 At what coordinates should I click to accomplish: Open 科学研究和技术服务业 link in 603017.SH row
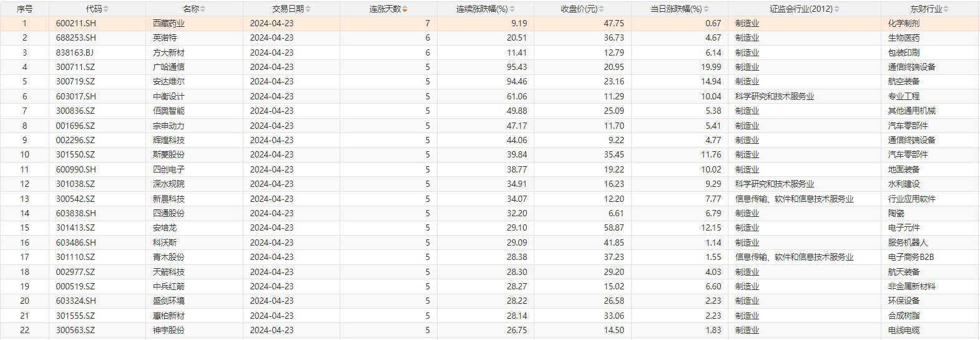(775, 96)
